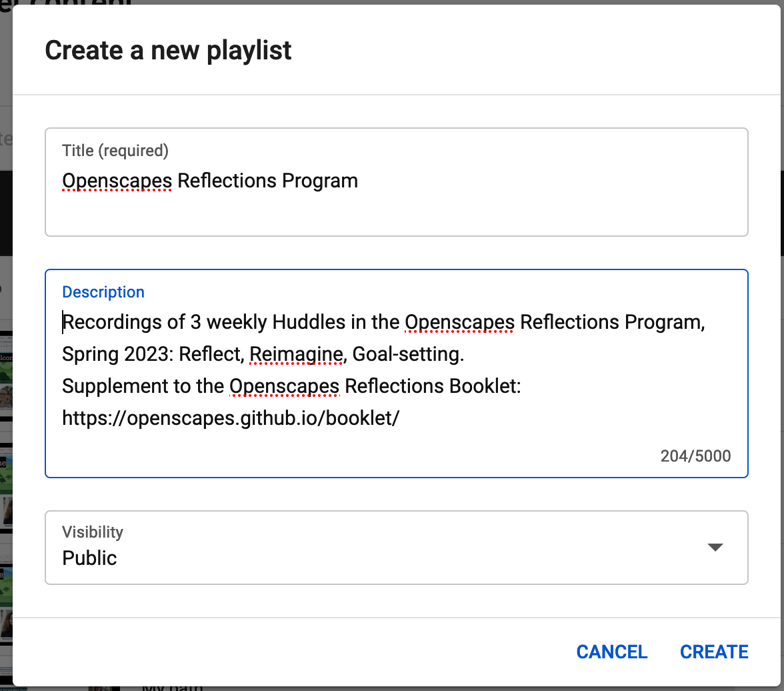Select the Public visibility setting
The height and width of the screenshot is (691, 784).
tap(89, 558)
